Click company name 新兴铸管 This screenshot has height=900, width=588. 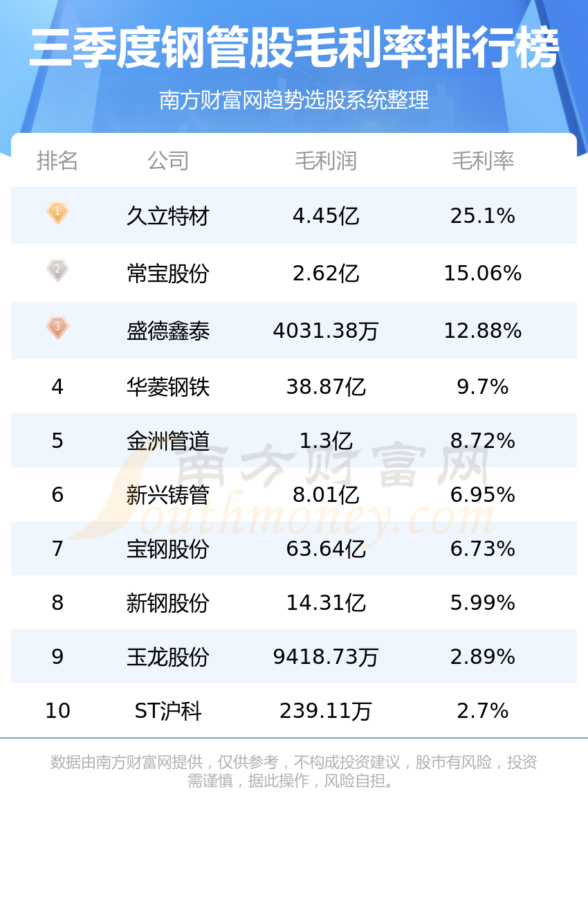(168, 494)
